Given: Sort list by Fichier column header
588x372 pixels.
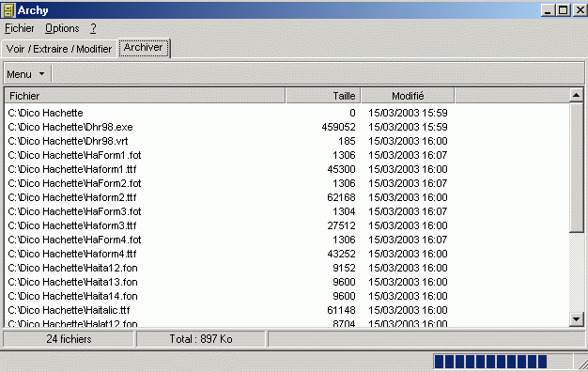Looking at the screenshot, I should [x=145, y=96].
